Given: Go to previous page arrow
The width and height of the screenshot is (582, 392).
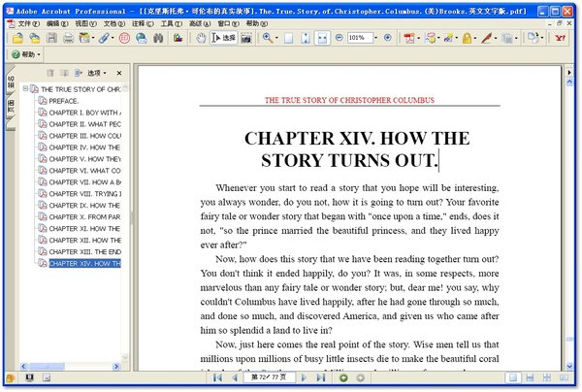Looking at the screenshot, I should tap(235, 377).
